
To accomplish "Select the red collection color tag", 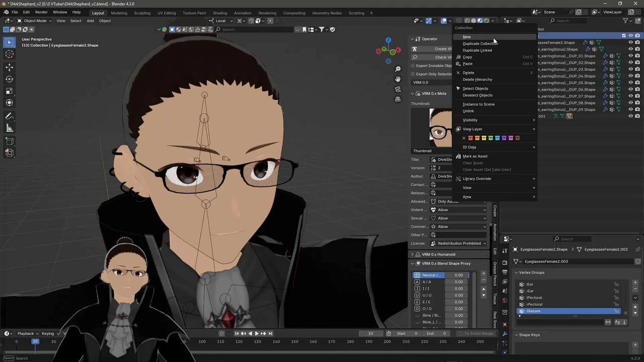I will pos(470,138).
